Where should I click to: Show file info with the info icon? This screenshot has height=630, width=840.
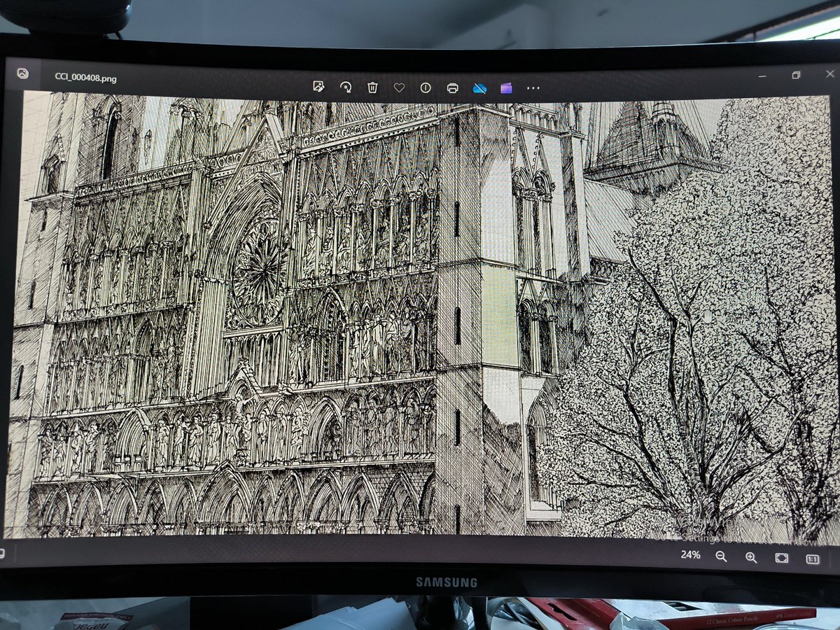pos(426,87)
